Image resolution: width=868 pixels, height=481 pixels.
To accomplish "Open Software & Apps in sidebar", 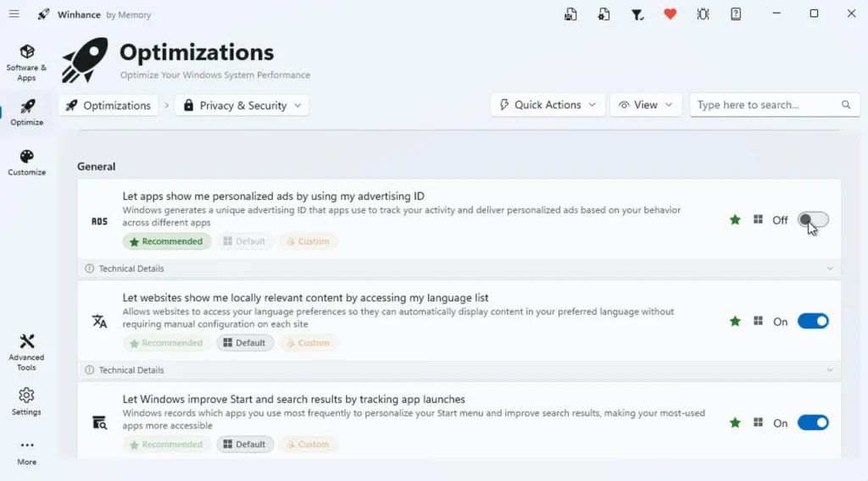I will point(26,63).
